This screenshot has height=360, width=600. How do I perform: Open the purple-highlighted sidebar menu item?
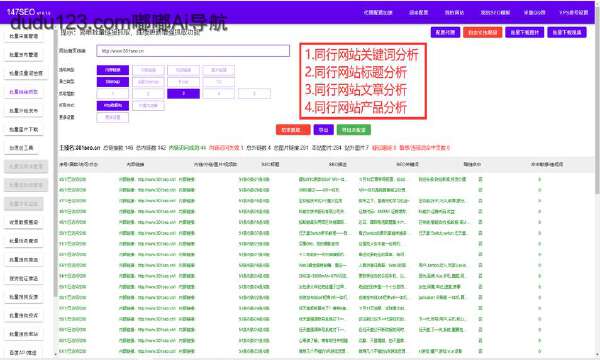24,92
